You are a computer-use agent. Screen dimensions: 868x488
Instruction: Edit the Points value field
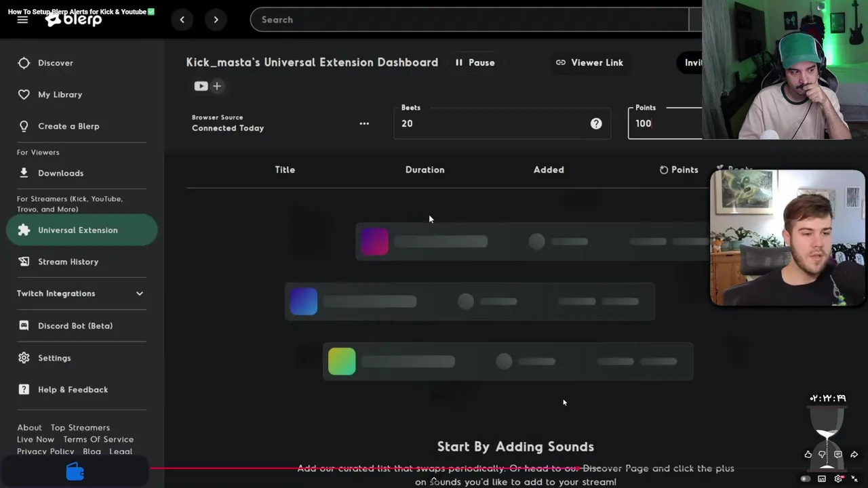(x=665, y=123)
